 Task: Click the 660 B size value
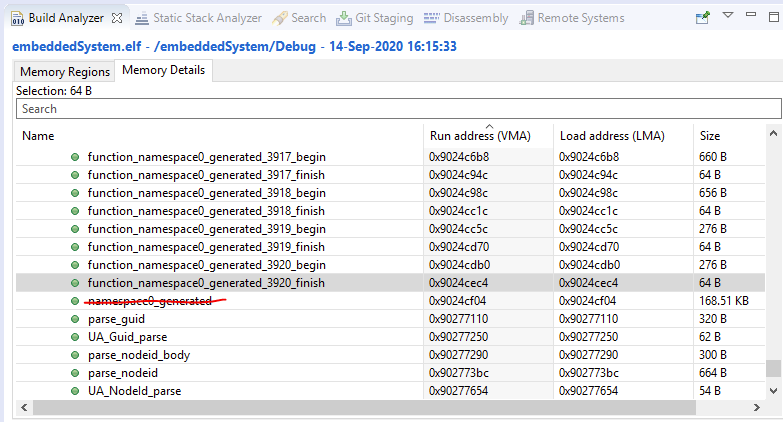point(713,157)
